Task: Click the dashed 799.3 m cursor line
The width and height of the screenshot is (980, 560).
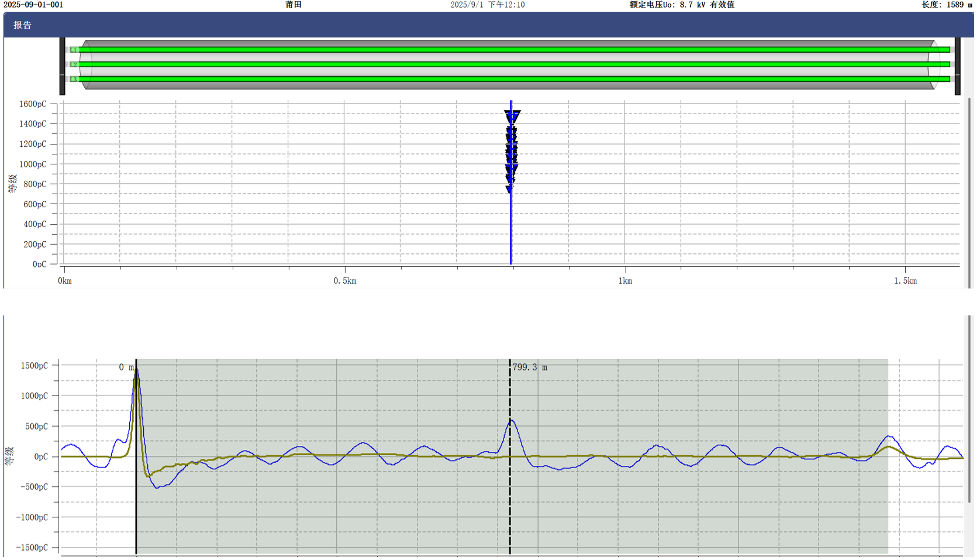Action: pyautogui.click(x=510, y=497)
